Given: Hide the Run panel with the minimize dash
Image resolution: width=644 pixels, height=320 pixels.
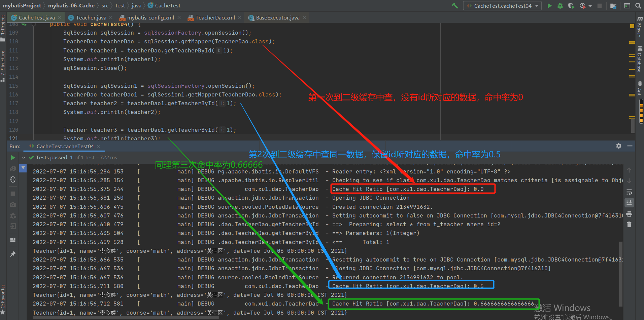Looking at the screenshot, I should pos(630,146).
